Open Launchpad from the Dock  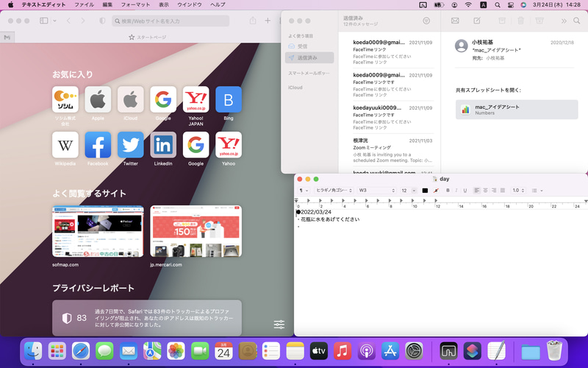click(x=57, y=351)
